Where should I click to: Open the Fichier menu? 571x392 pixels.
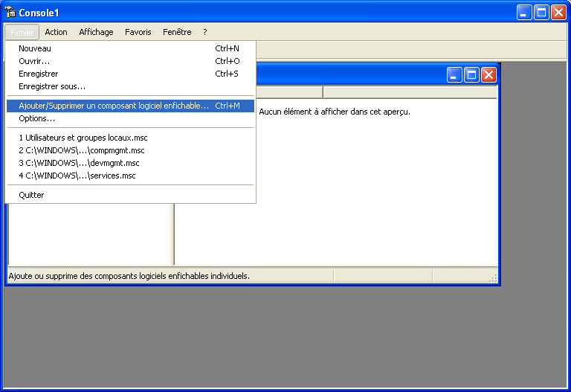coord(22,33)
